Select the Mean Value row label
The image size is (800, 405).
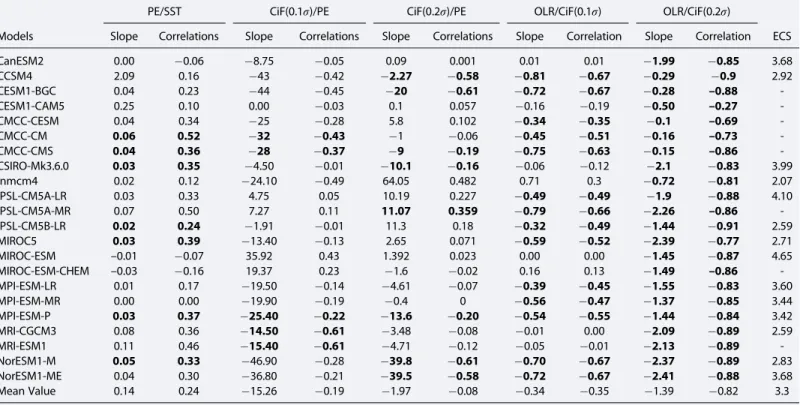pos(27,391)
